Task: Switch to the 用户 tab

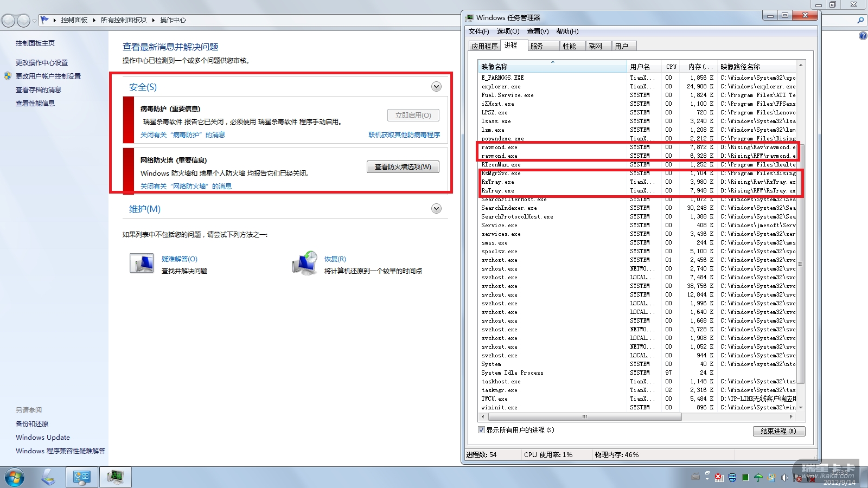Action: coord(623,46)
